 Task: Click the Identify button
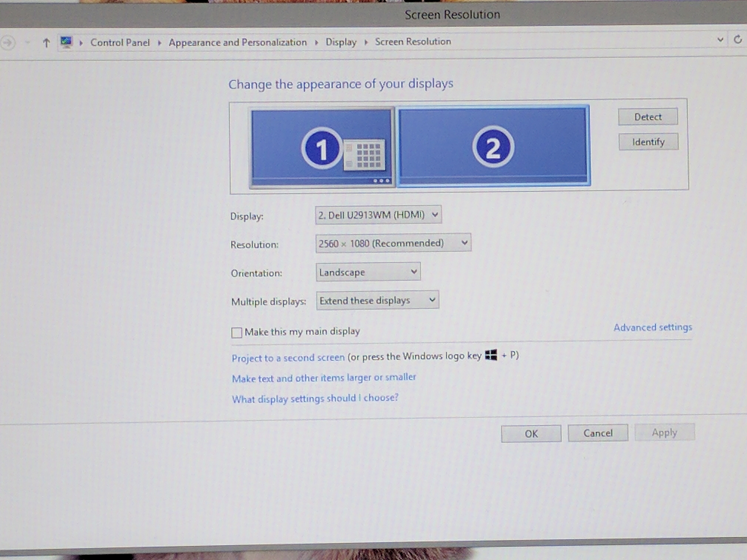tap(648, 142)
